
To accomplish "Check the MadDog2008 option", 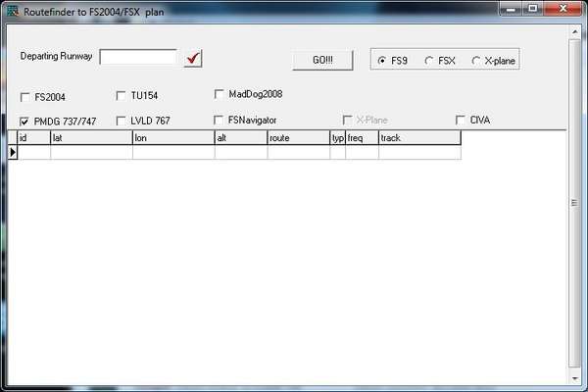I will point(220,94).
